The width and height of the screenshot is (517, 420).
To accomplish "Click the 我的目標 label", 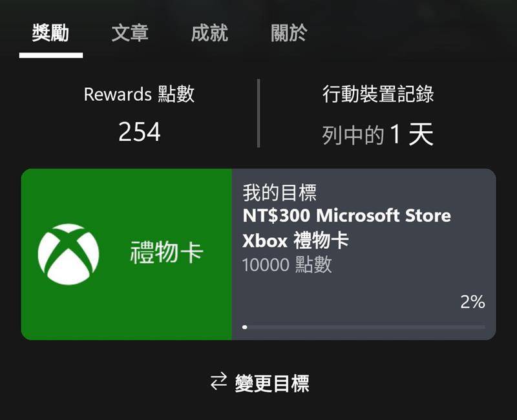I will coord(280,193).
